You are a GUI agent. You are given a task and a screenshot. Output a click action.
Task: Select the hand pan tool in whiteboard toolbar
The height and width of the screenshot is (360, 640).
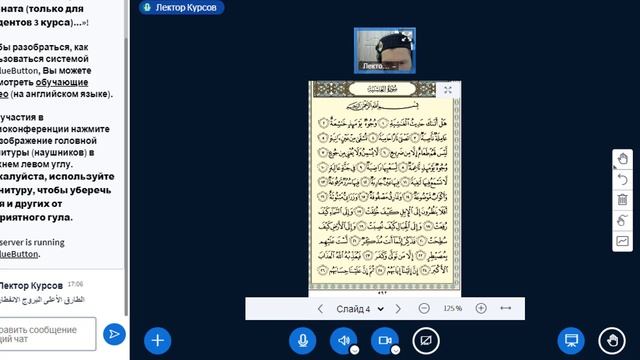point(622,159)
